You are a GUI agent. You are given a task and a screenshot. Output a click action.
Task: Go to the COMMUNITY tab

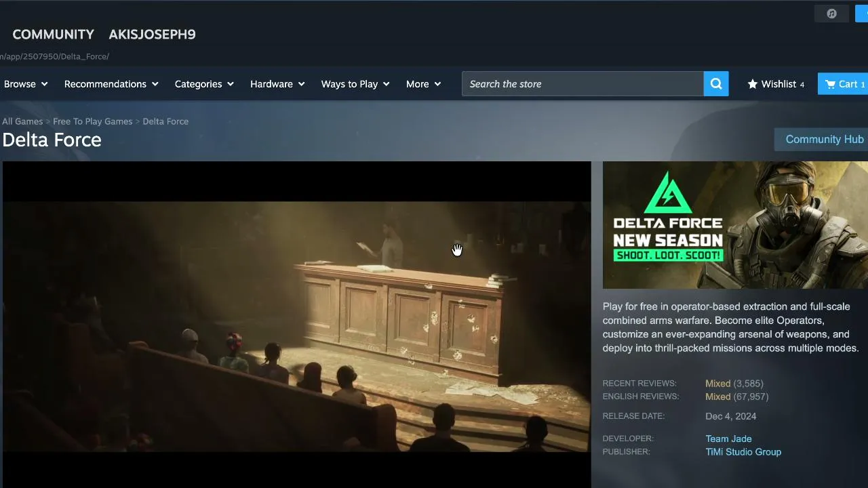(54, 35)
